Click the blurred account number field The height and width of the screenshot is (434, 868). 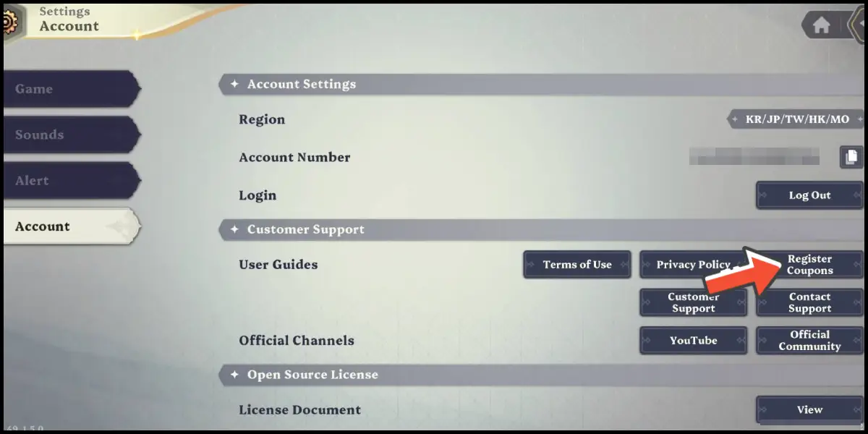tap(754, 157)
